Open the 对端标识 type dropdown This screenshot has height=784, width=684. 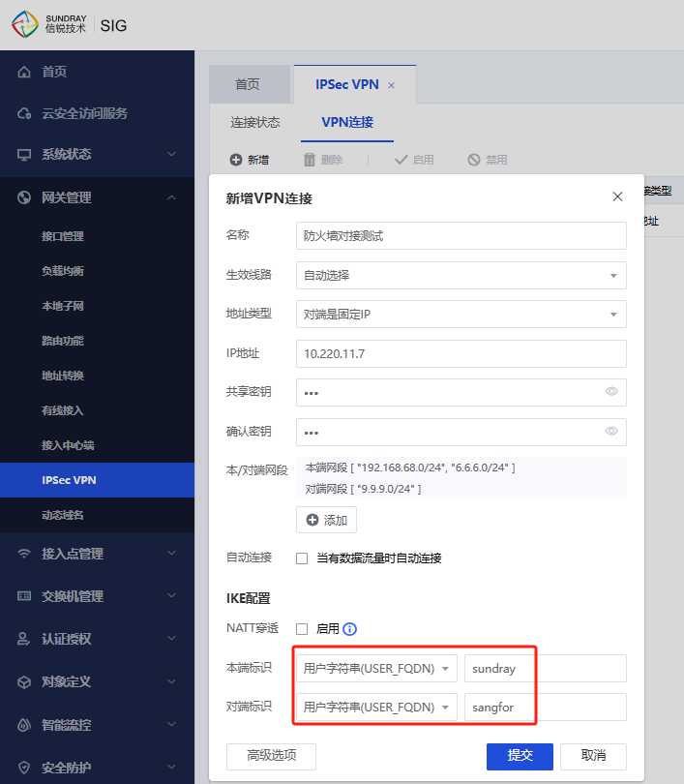376,707
